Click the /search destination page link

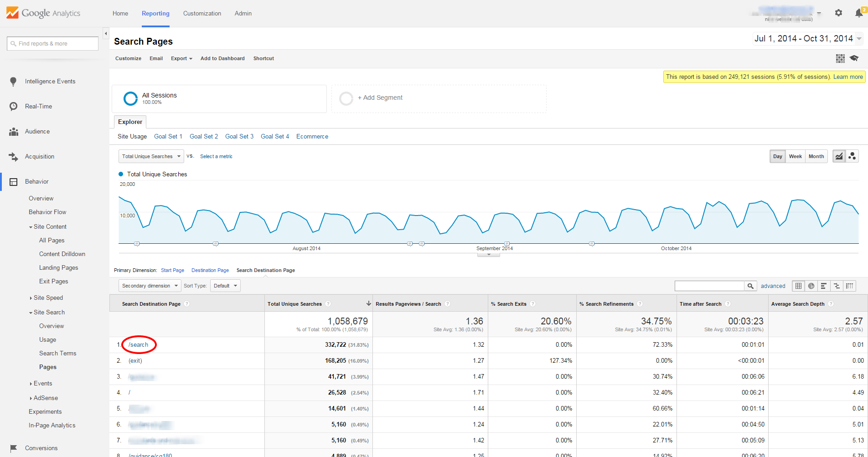pyautogui.click(x=138, y=344)
